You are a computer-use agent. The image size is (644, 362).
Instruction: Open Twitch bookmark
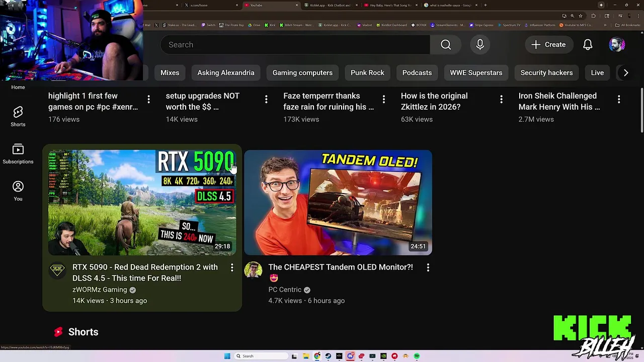coord(208,25)
